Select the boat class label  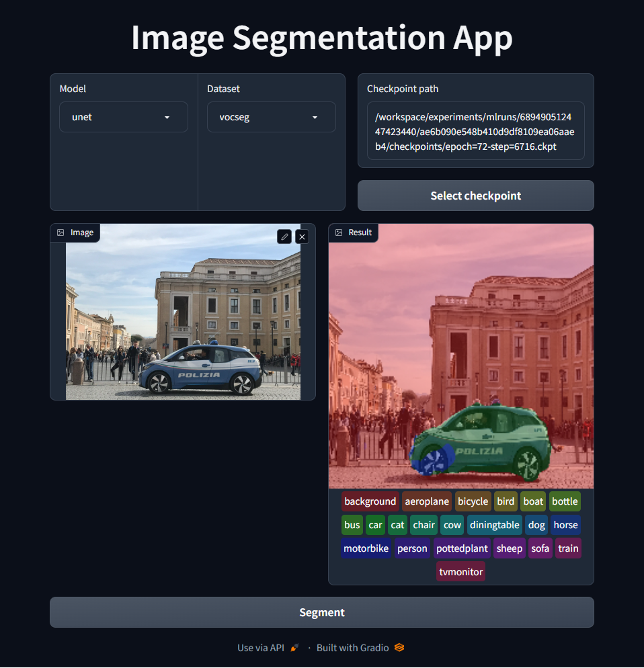[533, 501]
